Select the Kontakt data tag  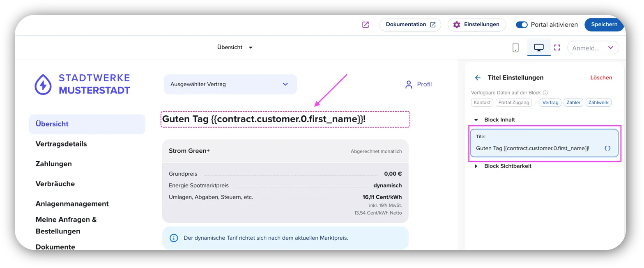[482, 103]
